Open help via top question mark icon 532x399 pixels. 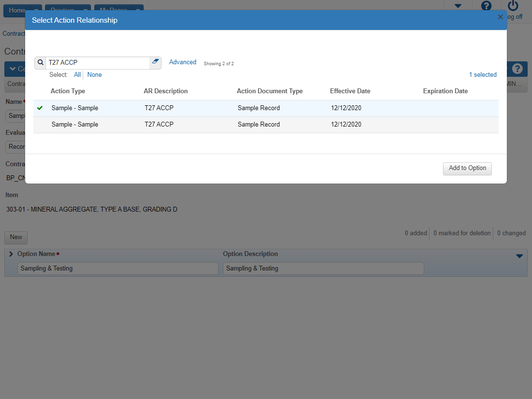point(486,6)
